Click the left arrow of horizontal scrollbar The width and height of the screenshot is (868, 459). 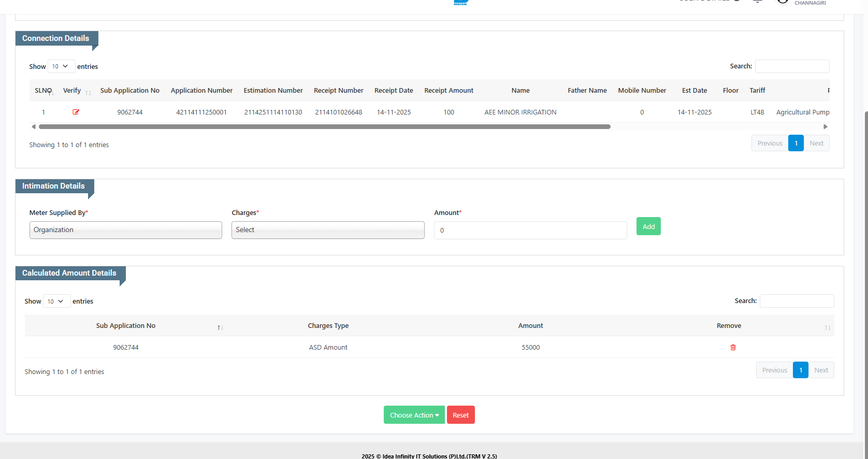(34, 126)
